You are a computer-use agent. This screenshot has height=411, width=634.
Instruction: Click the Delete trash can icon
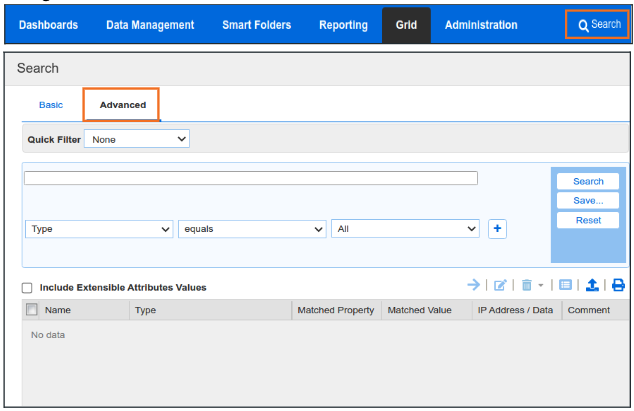tap(526, 285)
